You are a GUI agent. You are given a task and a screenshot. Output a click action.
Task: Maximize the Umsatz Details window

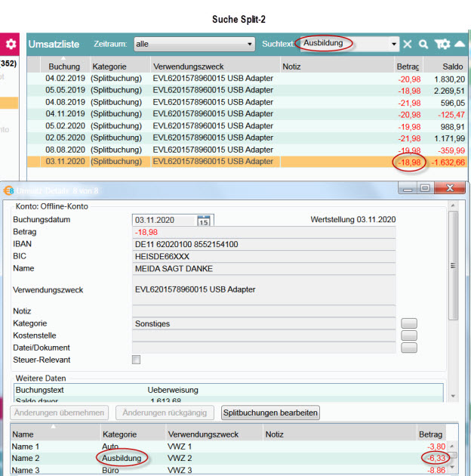click(x=425, y=188)
